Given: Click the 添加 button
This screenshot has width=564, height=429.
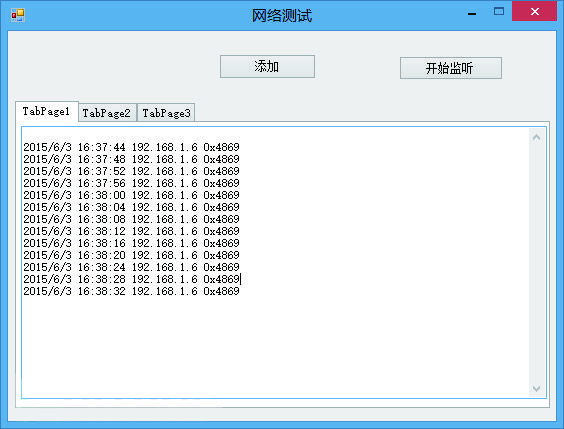Looking at the screenshot, I should pos(267,67).
